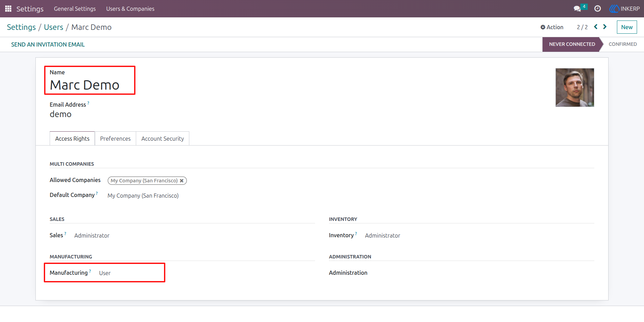This screenshot has width=644, height=322.
Task: Navigate to Settings breadcrumb link
Action: pos(21,27)
